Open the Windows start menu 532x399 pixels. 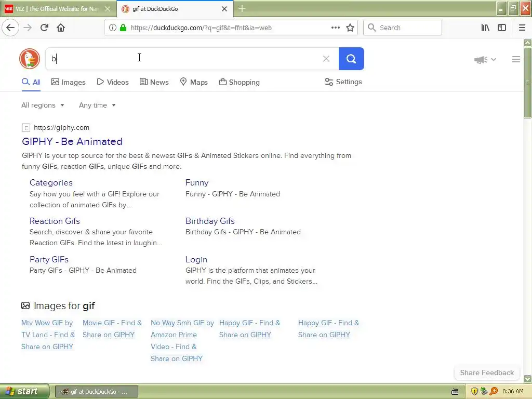pyautogui.click(x=25, y=392)
